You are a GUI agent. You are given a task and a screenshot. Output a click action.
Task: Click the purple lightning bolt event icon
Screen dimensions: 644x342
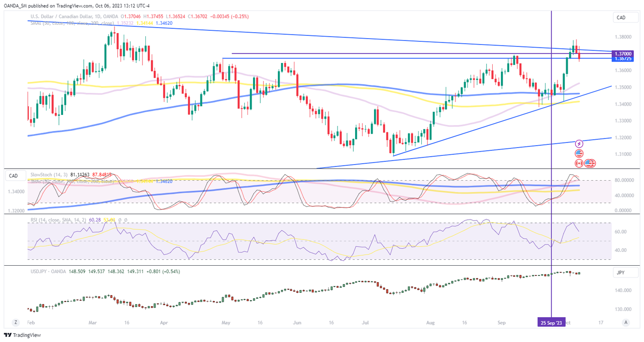coord(579,144)
